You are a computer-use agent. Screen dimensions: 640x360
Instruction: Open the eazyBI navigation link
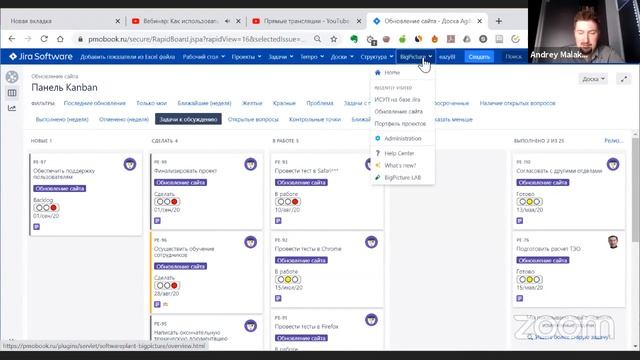click(x=447, y=57)
